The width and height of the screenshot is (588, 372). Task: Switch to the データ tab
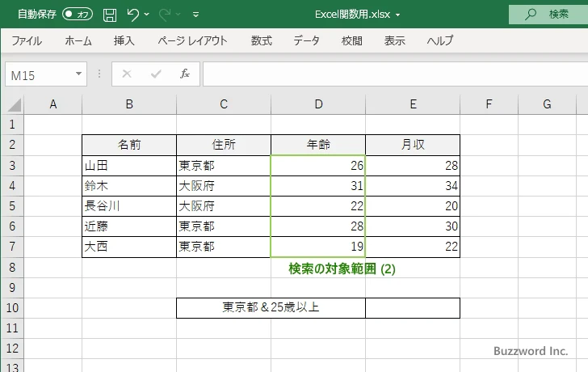point(306,40)
